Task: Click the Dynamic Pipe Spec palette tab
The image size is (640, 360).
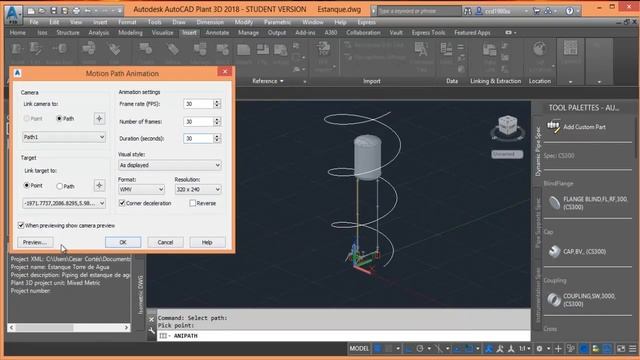Action: point(538,151)
